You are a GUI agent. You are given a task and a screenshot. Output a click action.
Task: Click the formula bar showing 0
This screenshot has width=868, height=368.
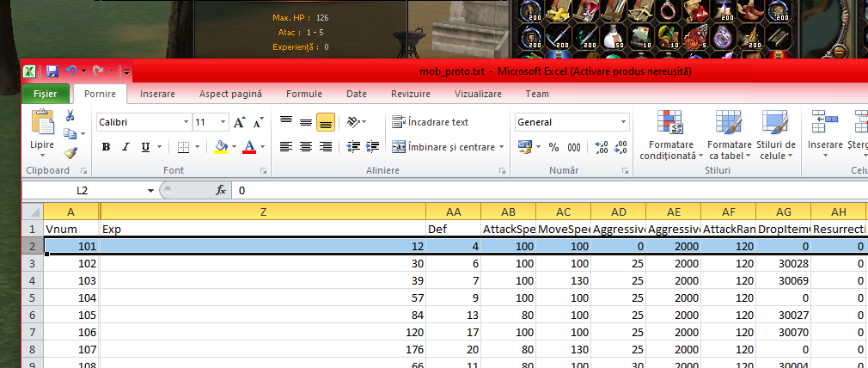click(x=551, y=191)
